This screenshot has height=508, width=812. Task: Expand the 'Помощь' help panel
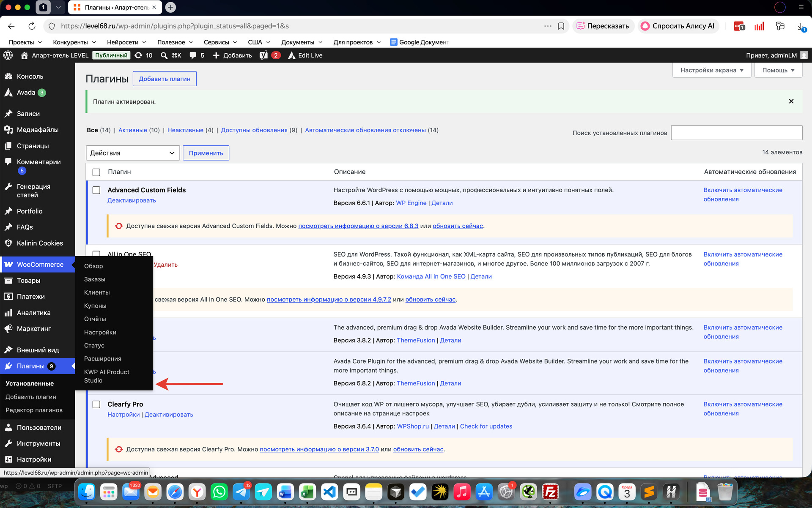778,70
